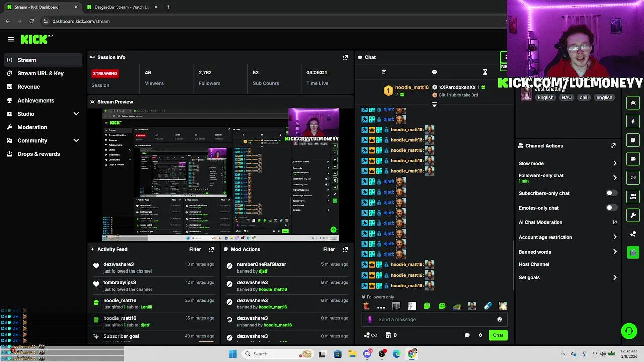
Task: Select Stream in the sidebar
Action: pyautogui.click(x=43, y=60)
